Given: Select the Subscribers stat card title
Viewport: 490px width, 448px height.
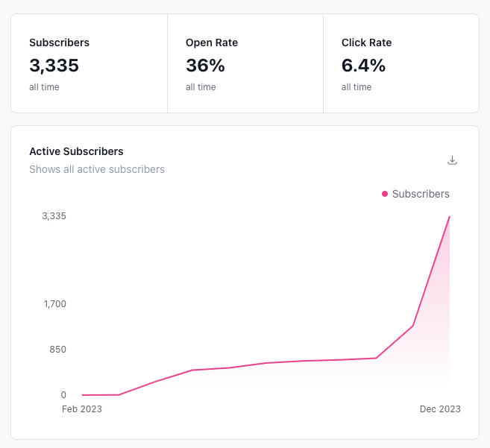Looking at the screenshot, I should [x=59, y=42].
